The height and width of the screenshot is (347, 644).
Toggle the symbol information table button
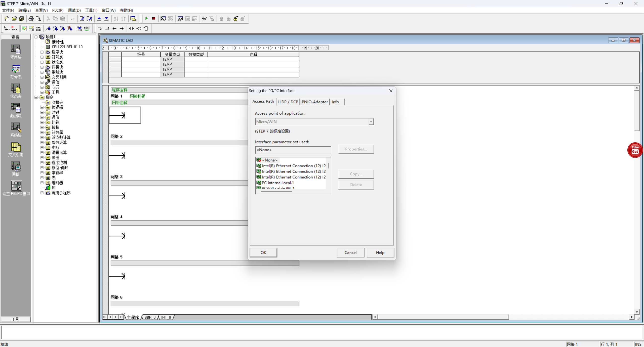(39, 28)
